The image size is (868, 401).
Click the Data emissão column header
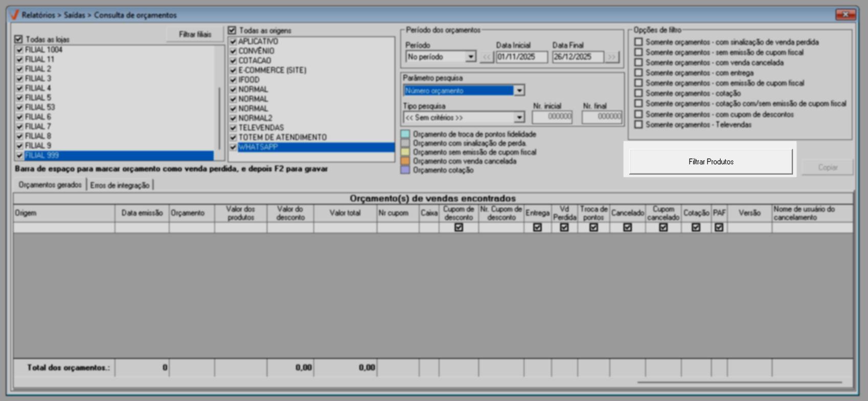pyautogui.click(x=142, y=213)
